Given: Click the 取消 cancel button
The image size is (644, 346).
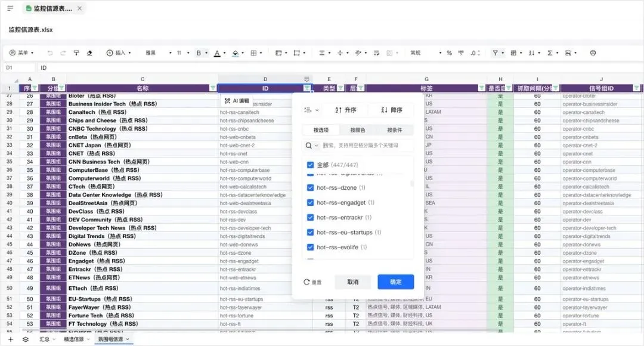Looking at the screenshot, I should coord(353,282).
